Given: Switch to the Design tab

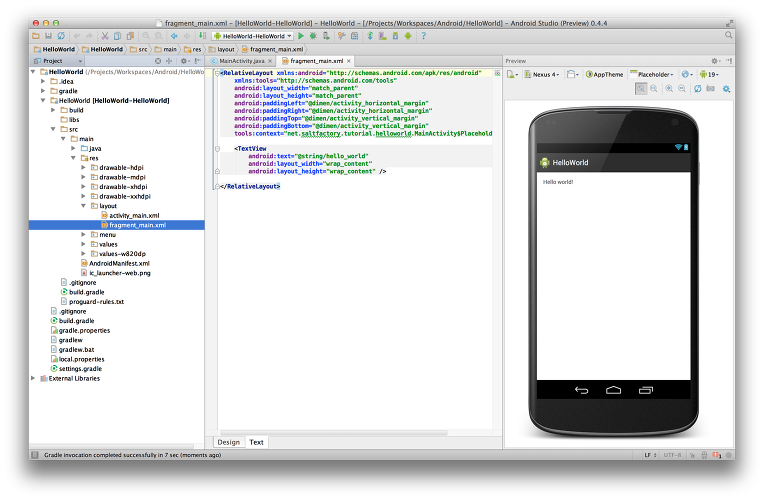Looking at the screenshot, I should pos(229,442).
